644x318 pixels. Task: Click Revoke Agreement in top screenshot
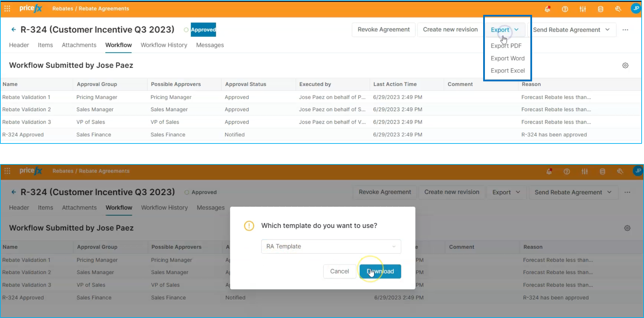point(384,30)
